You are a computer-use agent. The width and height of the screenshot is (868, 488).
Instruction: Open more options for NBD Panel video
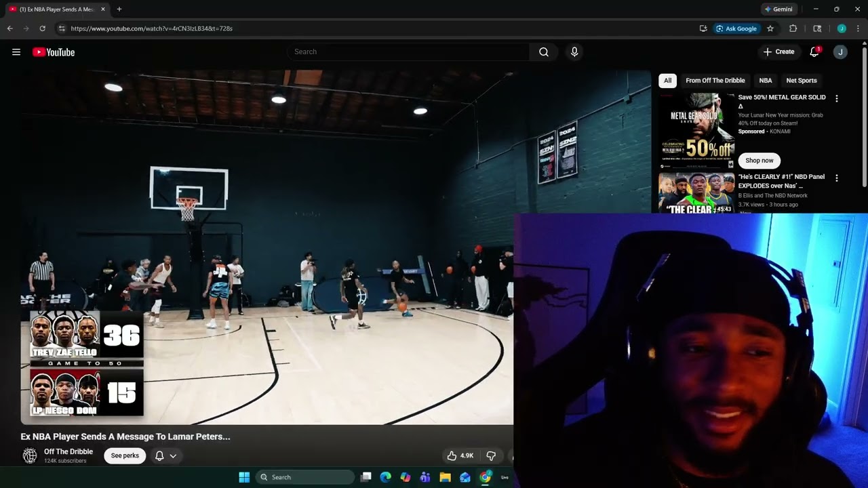point(836,178)
